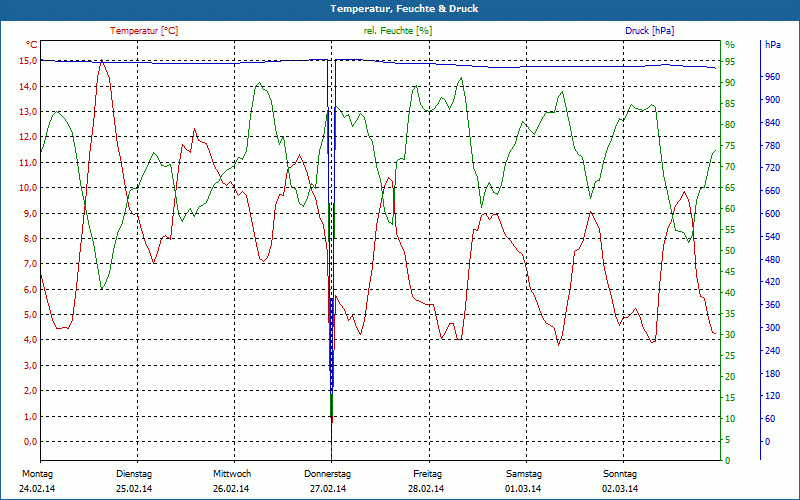The image size is (800, 500).
Task: Click the '95' humidity axis value
Action: click(730, 61)
